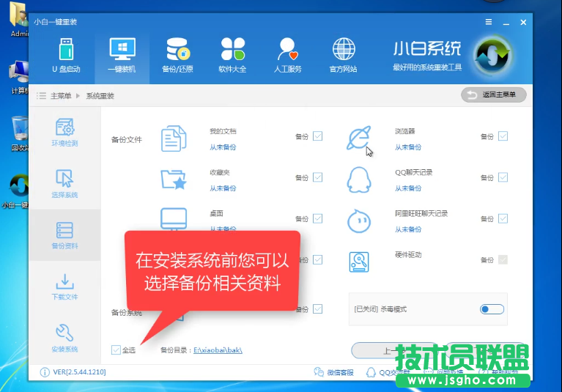562x392 pixels.
Task: Click the 阿里旺旺 chat icon
Action: [x=359, y=221]
